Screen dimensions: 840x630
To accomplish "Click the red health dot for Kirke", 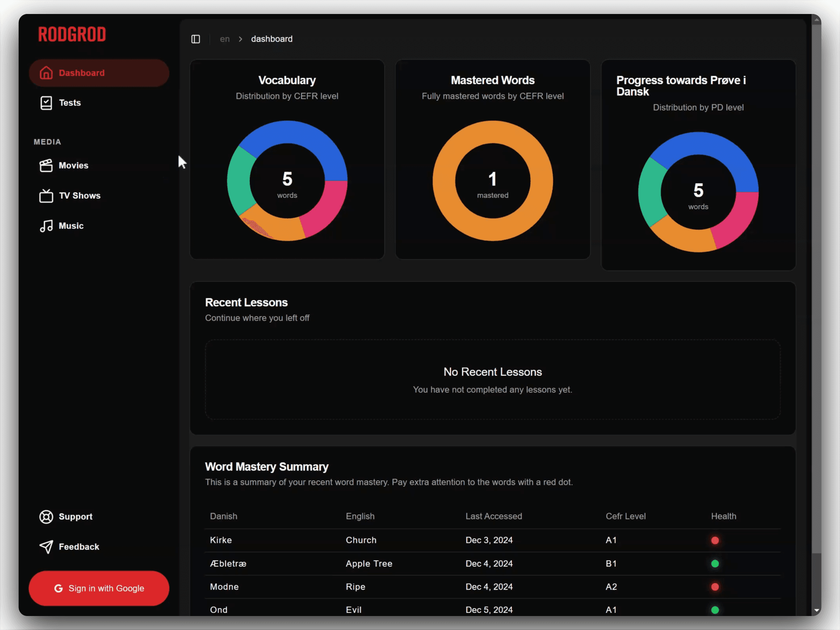I will (715, 540).
